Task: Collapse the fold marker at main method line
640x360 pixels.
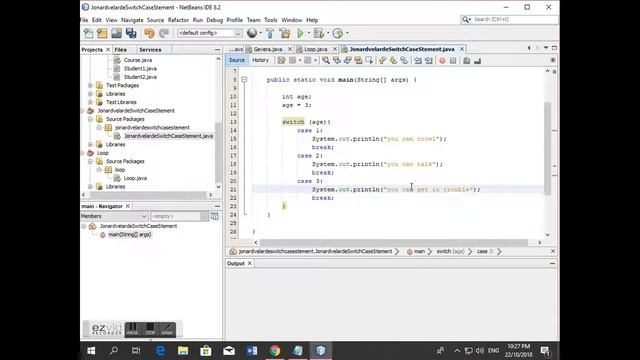Action: (x=244, y=80)
